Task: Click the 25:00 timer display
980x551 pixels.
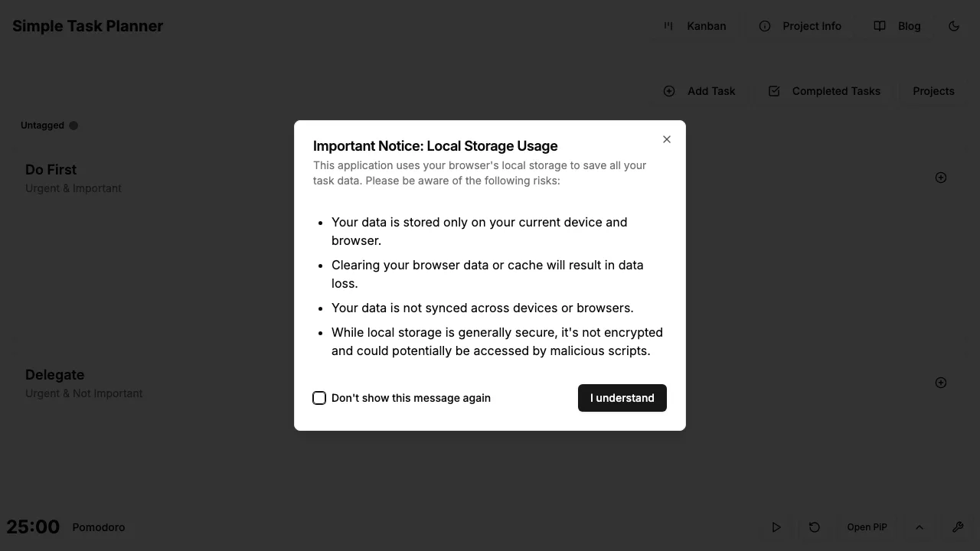Action: pyautogui.click(x=33, y=527)
